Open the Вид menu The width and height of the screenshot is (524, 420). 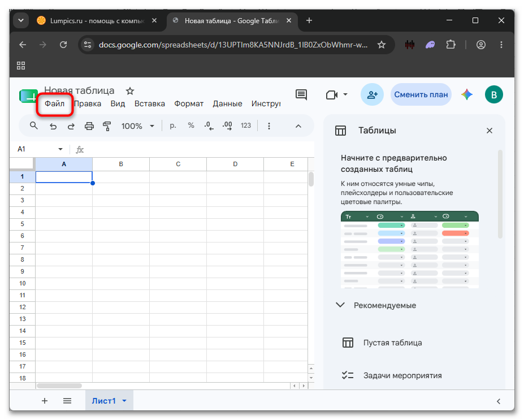pos(118,103)
